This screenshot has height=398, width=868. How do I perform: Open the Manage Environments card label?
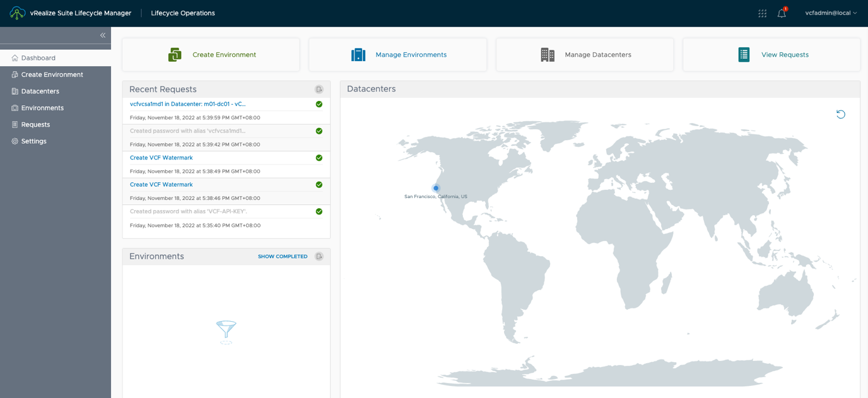tap(411, 55)
